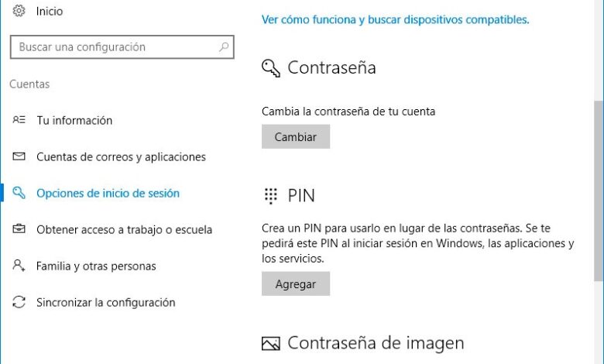
Task: Click the sync arrows icon in the sidebar
Action: (19, 302)
